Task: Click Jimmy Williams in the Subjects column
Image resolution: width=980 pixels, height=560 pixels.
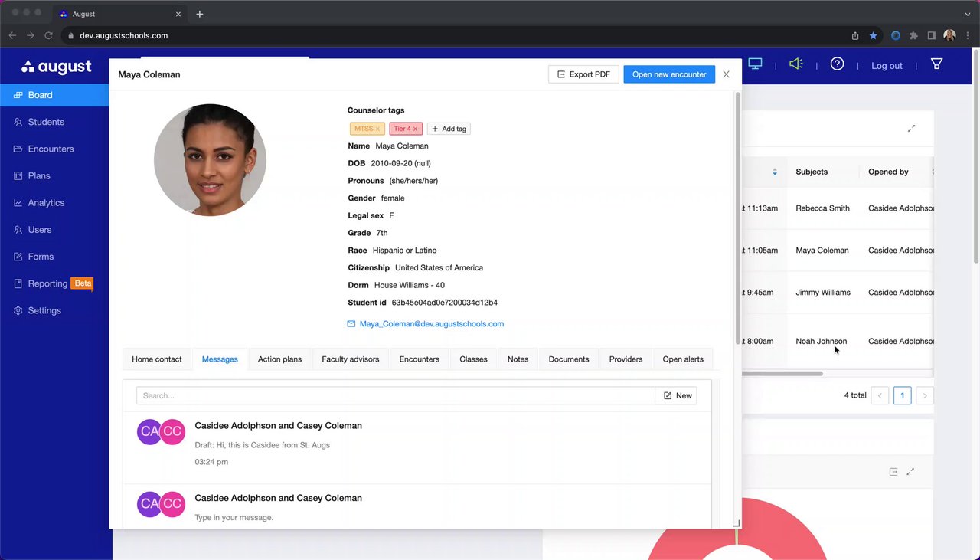Action: (x=823, y=292)
